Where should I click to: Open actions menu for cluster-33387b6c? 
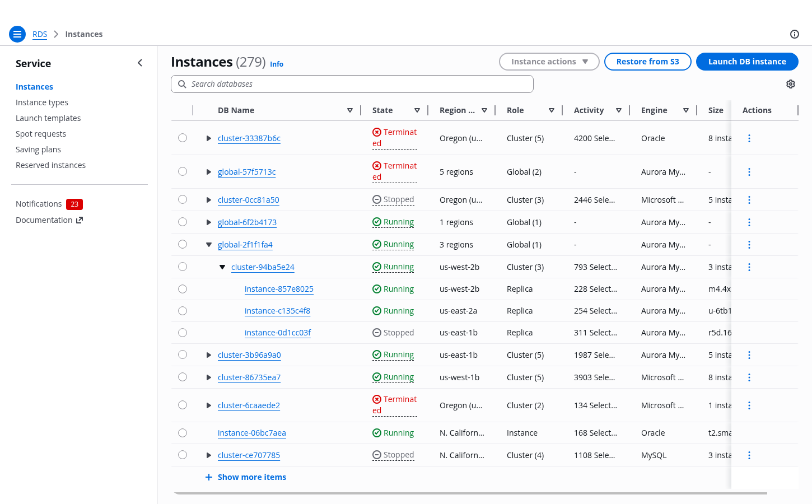[x=749, y=138]
